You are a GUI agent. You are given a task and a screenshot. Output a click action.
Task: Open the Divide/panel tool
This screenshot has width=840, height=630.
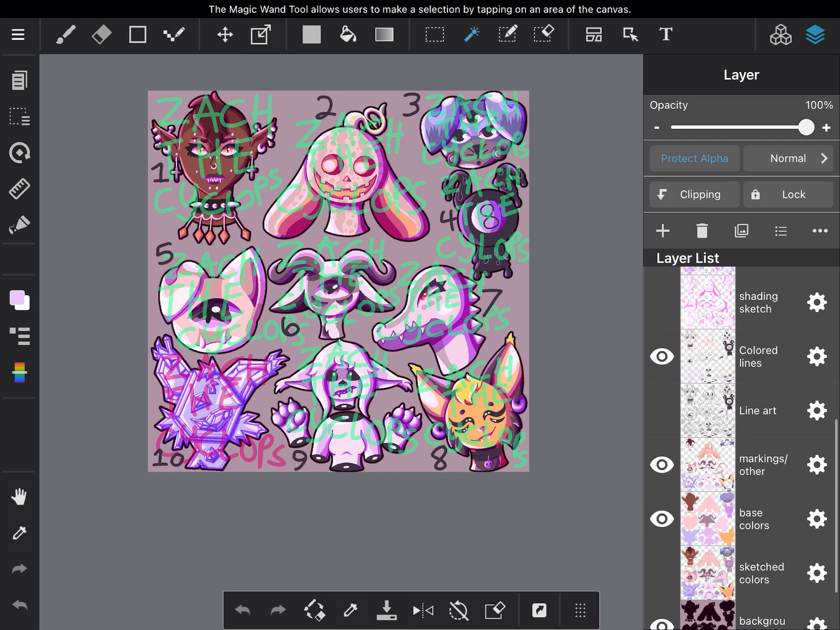[x=594, y=35]
